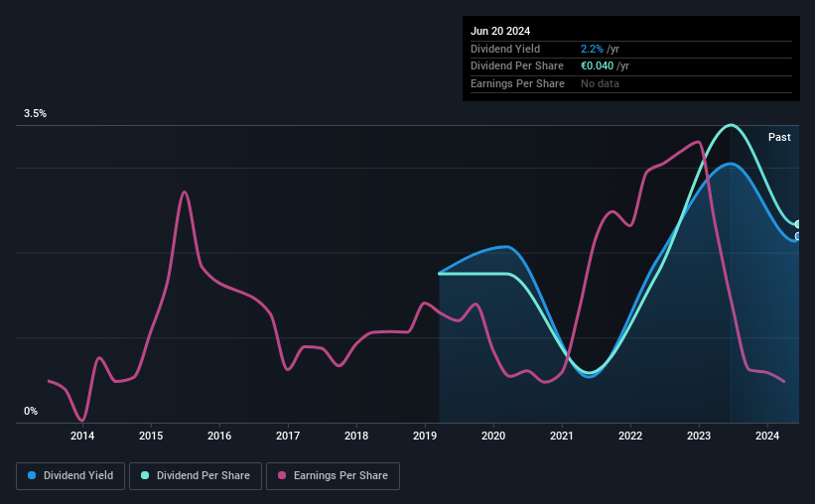Click the 0% y-axis label
815x504 pixels.
point(31,411)
